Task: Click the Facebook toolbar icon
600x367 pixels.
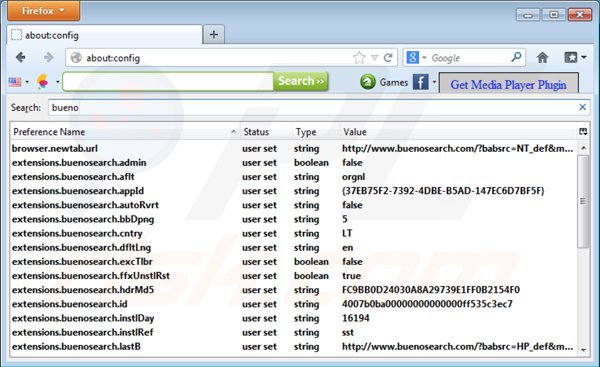Action: [420, 82]
